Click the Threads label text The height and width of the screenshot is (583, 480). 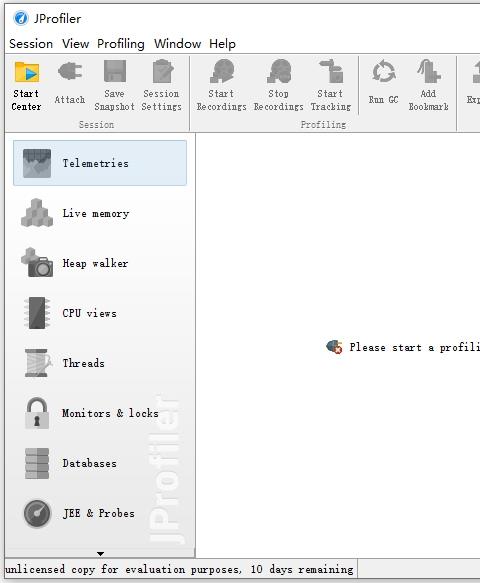coord(83,363)
